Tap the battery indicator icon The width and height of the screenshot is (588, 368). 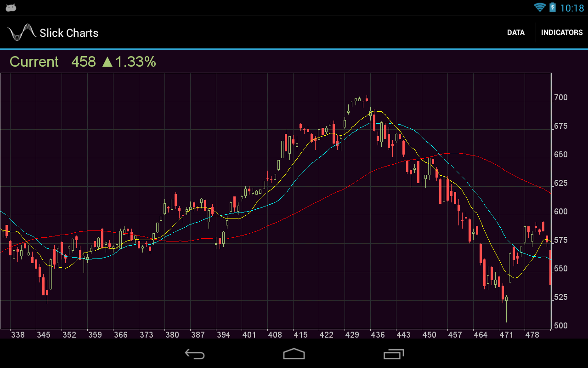pyautogui.click(x=553, y=7)
